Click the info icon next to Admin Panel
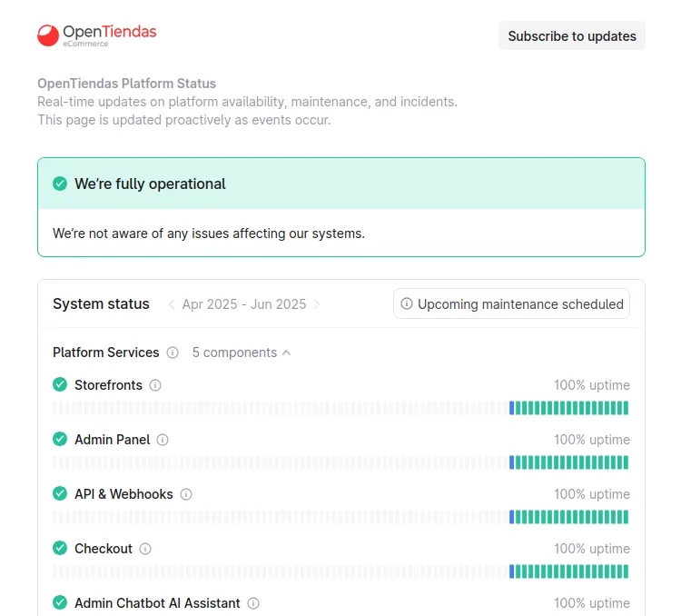Viewport: 681px width, 616px height. tap(163, 440)
